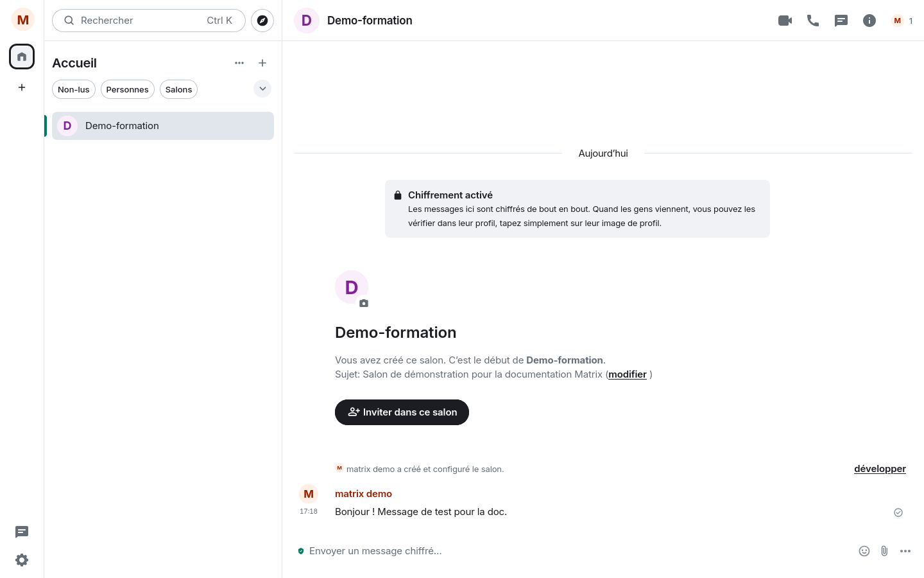The width and height of the screenshot is (924, 578).
Task: Click Inviter dans ce salon button
Action: click(x=402, y=412)
